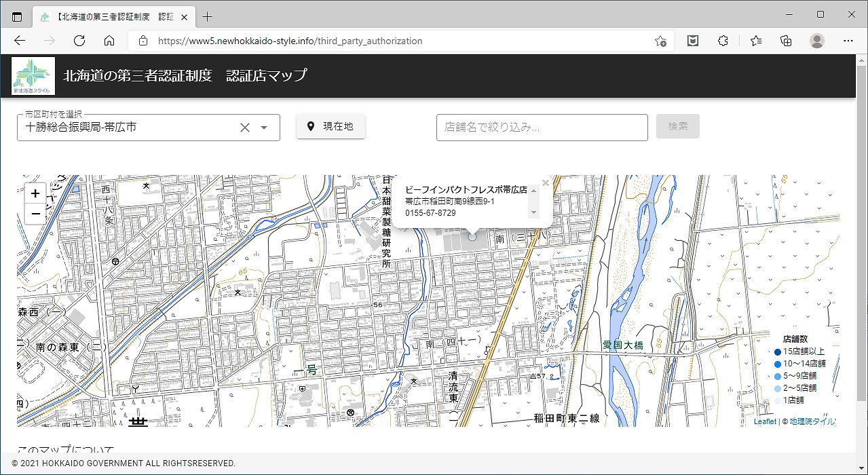Go back to previous page

pyautogui.click(x=20, y=41)
